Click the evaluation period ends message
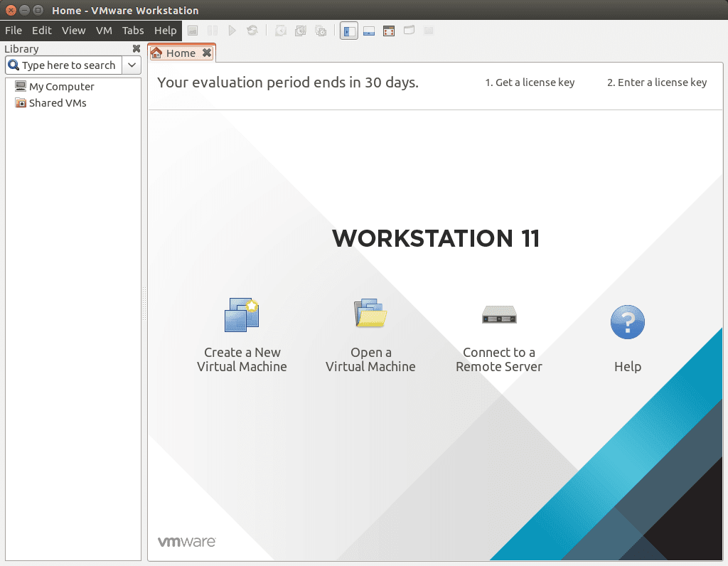This screenshot has height=566, width=728. click(288, 82)
